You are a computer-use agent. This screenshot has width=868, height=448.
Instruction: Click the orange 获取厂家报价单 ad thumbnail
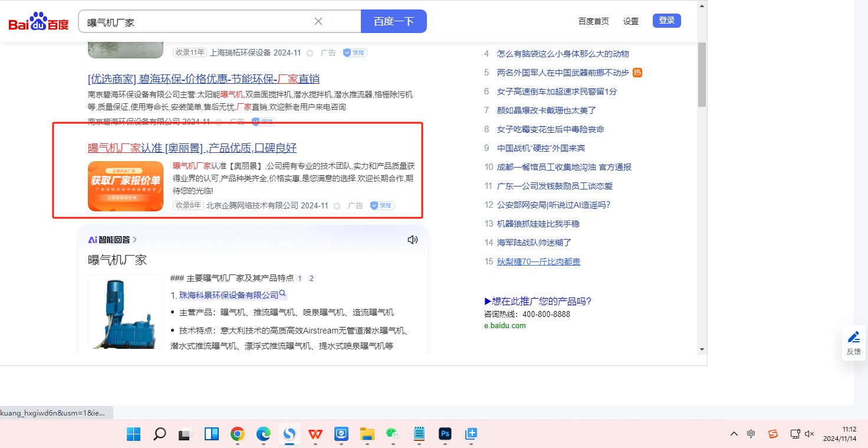point(126,186)
